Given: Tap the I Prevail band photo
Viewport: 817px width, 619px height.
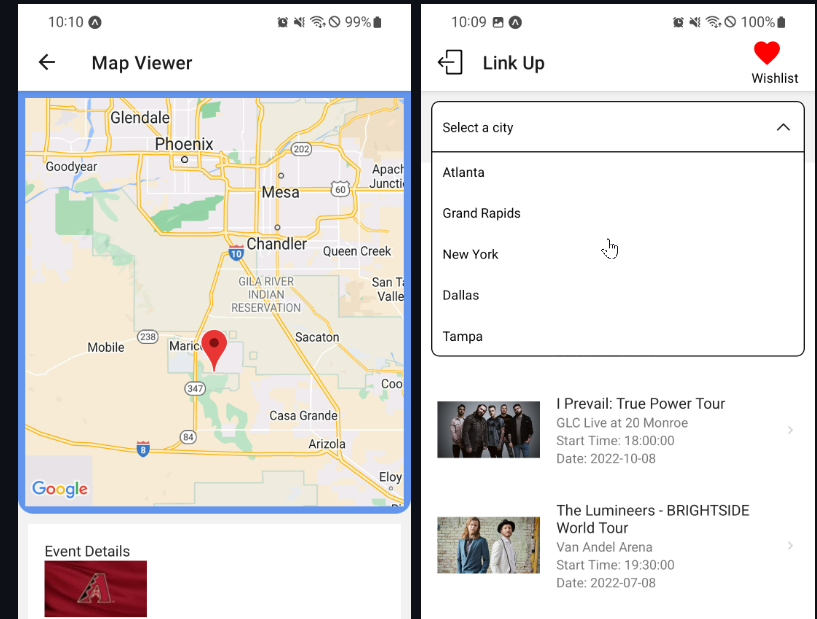Looking at the screenshot, I should tap(488, 429).
